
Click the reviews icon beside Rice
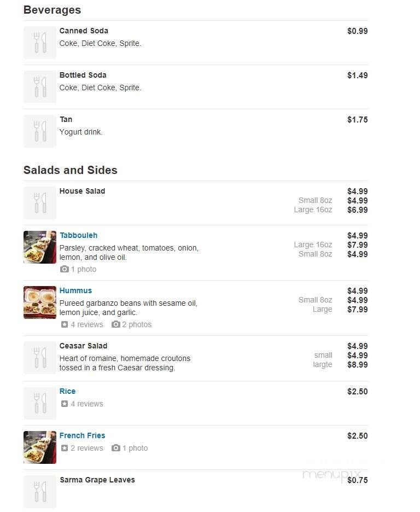pos(65,404)
